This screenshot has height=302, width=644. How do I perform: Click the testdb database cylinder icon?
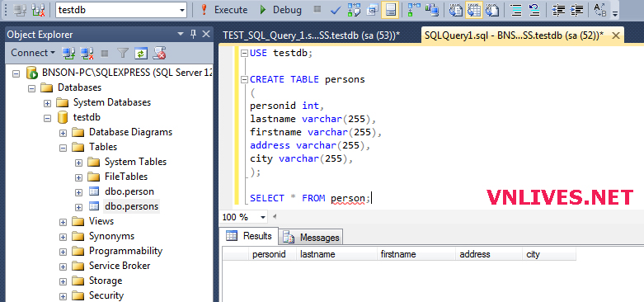[63, 117]
